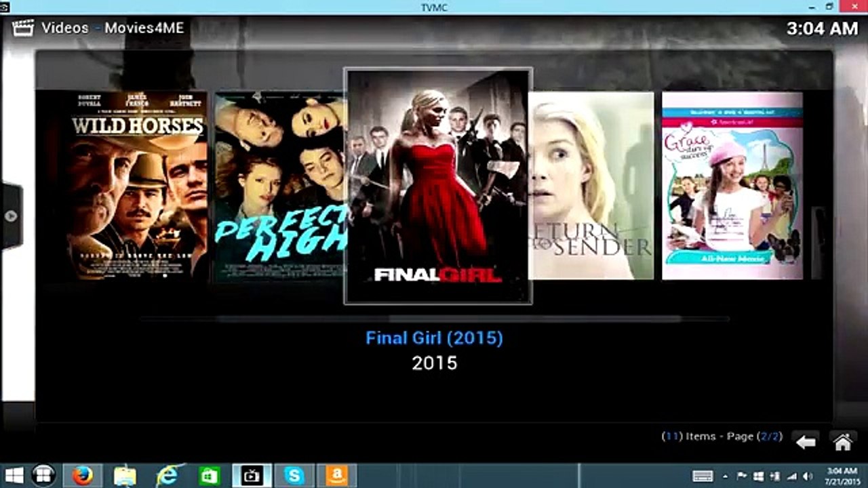Click the round four-pane taskbar icon
Viewport: 868px width, 488px height.
tap(43, 475)
